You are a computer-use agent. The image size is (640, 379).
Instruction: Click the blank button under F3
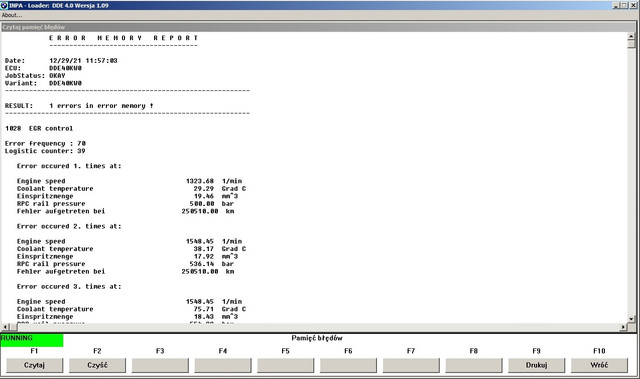160,365
